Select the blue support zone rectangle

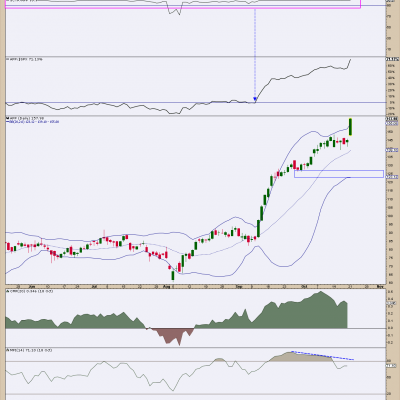pyautogui.click(x=339, y=174)
